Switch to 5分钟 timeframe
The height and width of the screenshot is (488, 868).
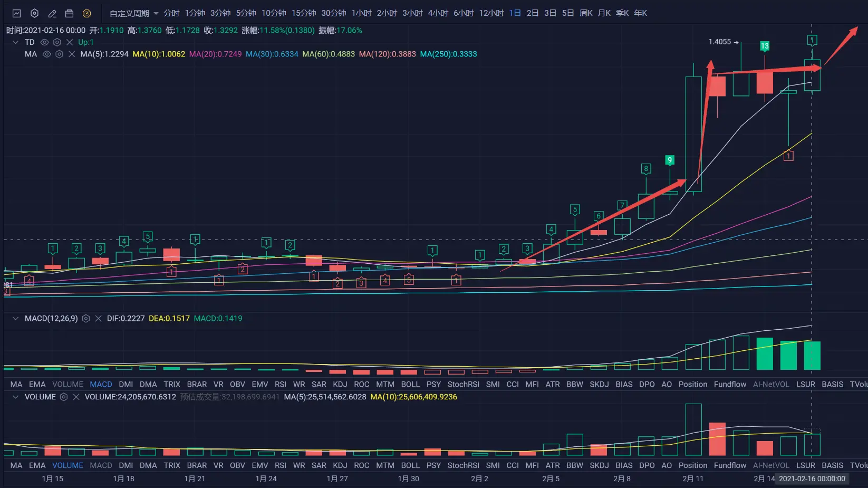pos(246,13)
